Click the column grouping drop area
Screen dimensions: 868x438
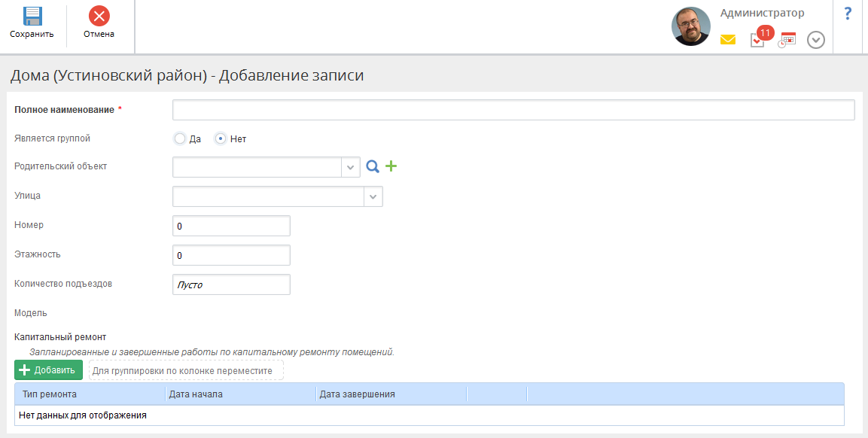pyautogui.click(x=186, y=370)
